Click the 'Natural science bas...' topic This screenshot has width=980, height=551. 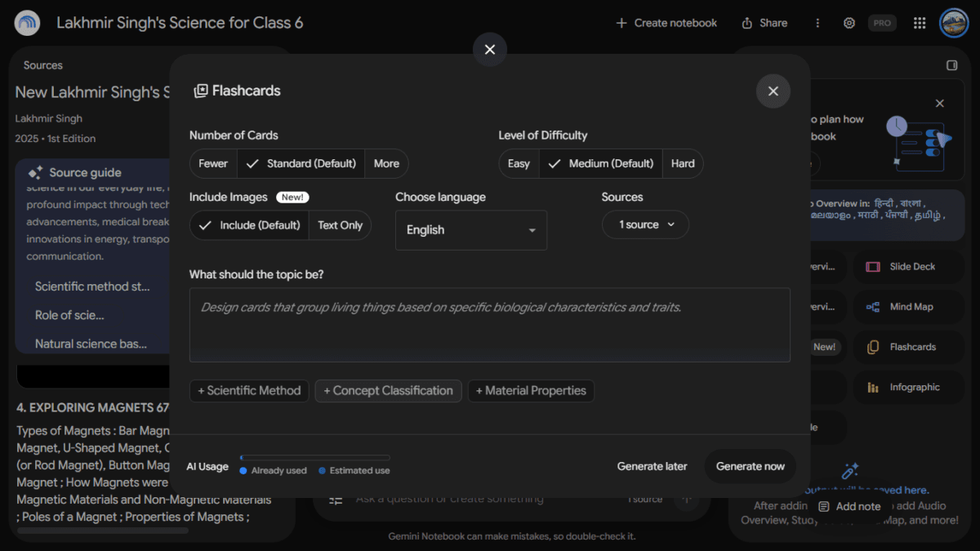pos(91,344)
